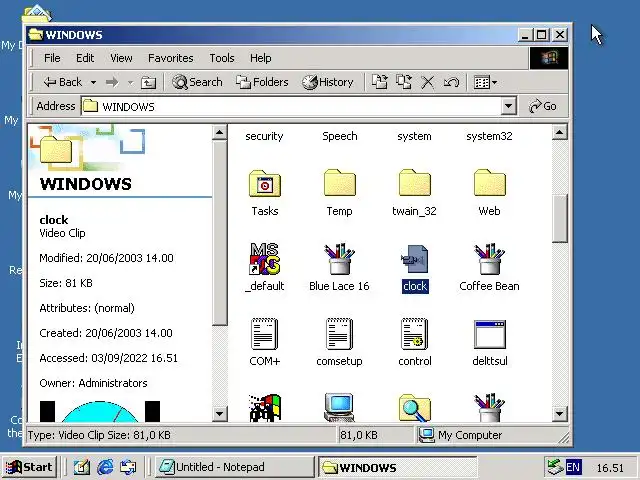
Task: Click the Move To toolbar icon
Action: [380, 82]
